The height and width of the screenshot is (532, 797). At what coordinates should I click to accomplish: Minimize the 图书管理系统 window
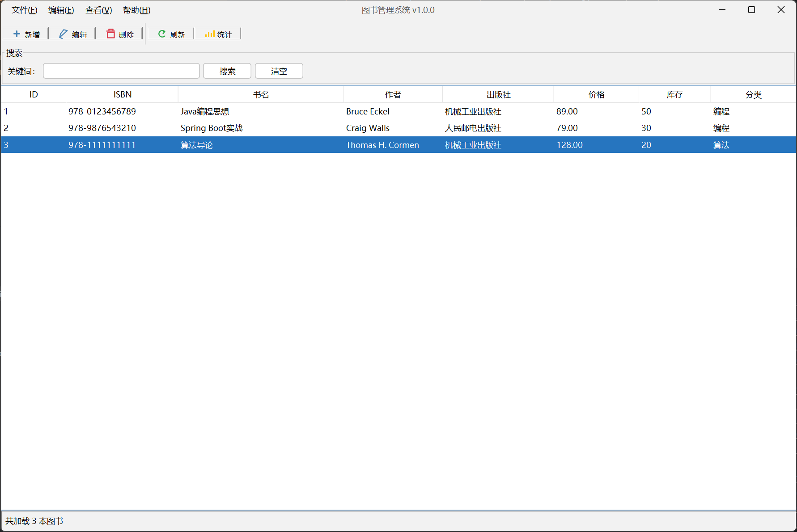click(722, 10)
